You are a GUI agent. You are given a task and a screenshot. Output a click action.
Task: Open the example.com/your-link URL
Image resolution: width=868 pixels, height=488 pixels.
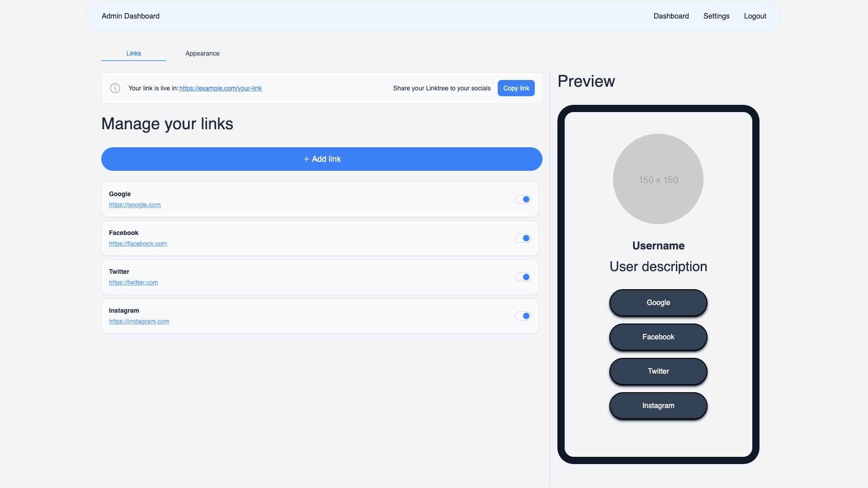click(x=220, y=88)
